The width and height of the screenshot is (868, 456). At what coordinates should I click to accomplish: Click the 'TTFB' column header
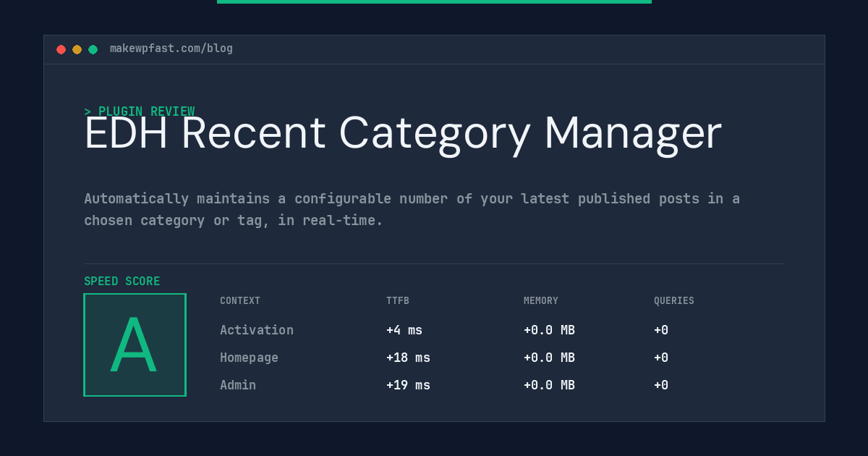coord(398,301)
